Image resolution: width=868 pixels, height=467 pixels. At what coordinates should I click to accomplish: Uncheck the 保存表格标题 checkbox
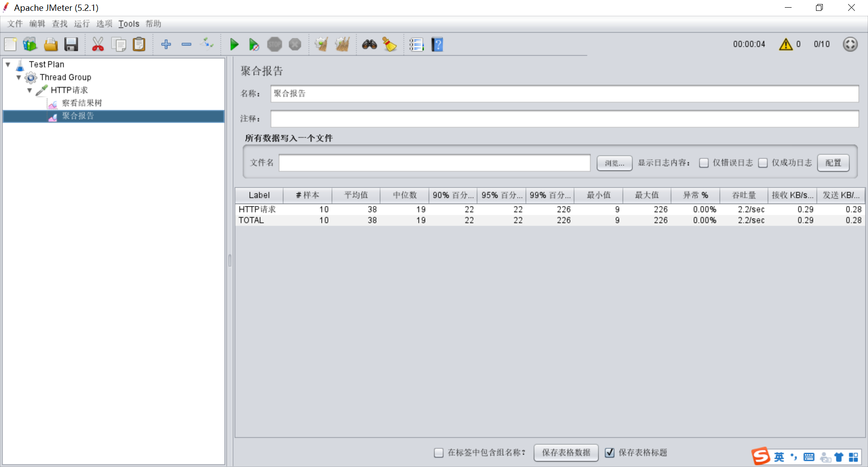609,453
